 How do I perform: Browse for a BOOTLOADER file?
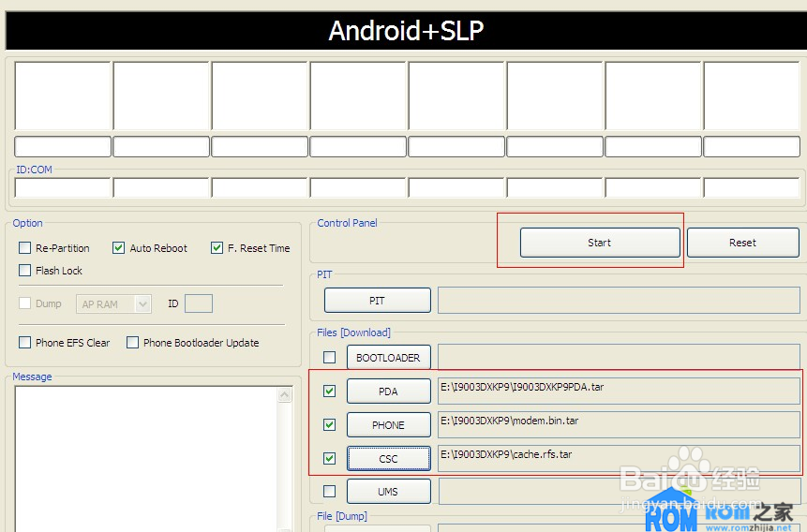coord(388,358)
